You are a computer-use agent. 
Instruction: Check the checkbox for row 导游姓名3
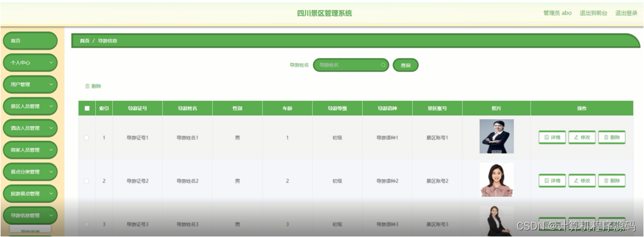coord(86,224)
